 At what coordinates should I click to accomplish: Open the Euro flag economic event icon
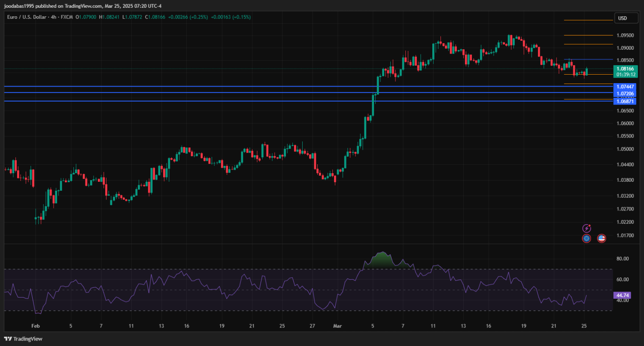click(x=586, y=238)
